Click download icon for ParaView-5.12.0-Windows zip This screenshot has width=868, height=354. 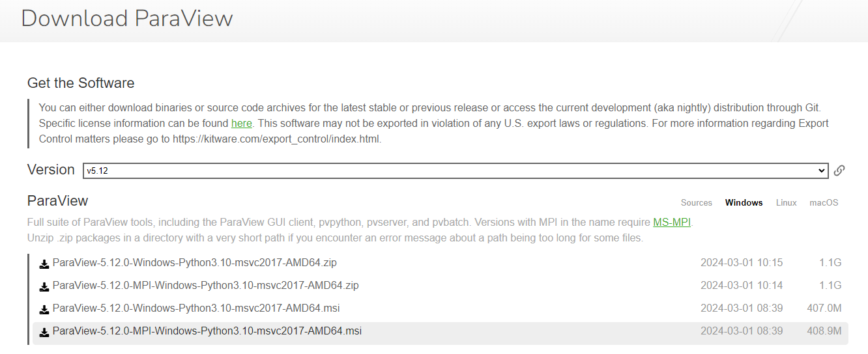(x=44, y=264)
